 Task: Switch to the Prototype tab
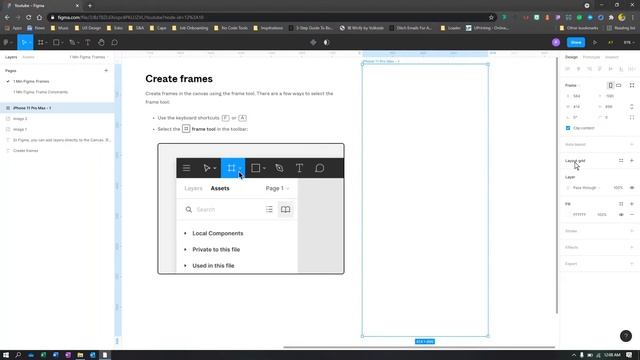(591, 57)
